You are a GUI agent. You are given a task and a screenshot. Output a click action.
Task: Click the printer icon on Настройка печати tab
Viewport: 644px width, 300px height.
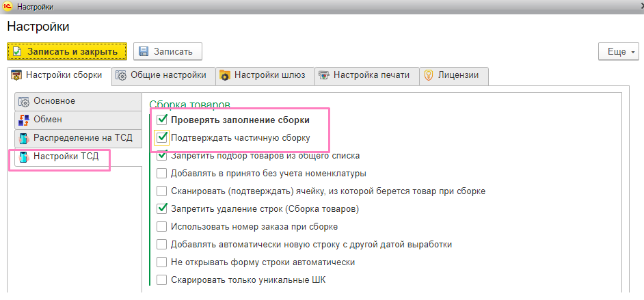click(x=324, y=76)
